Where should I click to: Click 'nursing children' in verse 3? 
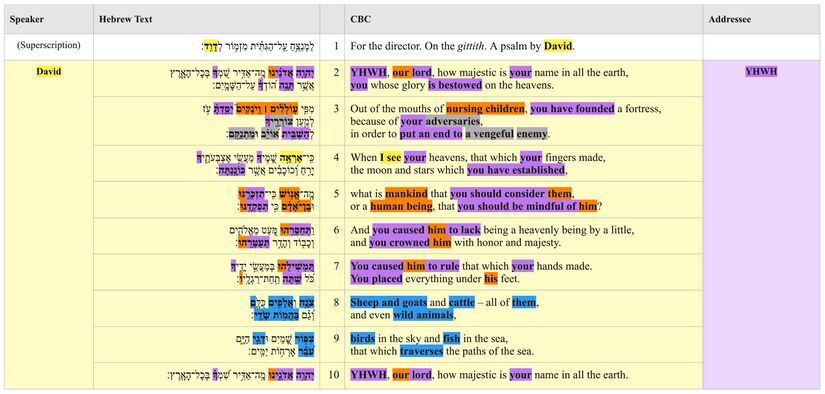pos(486,109)
